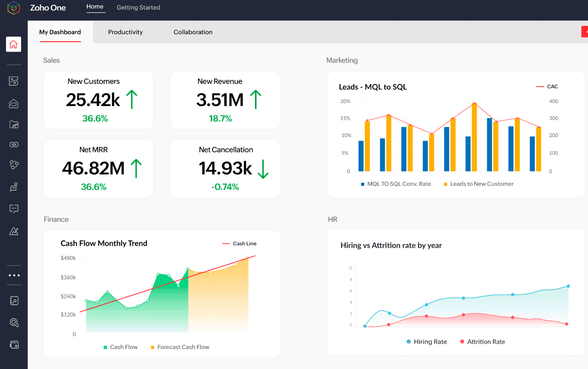This screenshot has height=369, width=588.
Task: Click the ellipsis more-apps icon
Action: coord(14,275)
